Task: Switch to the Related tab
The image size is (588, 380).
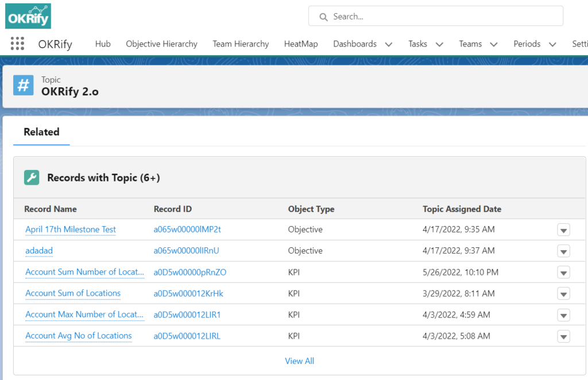Action: coord(41,132)
